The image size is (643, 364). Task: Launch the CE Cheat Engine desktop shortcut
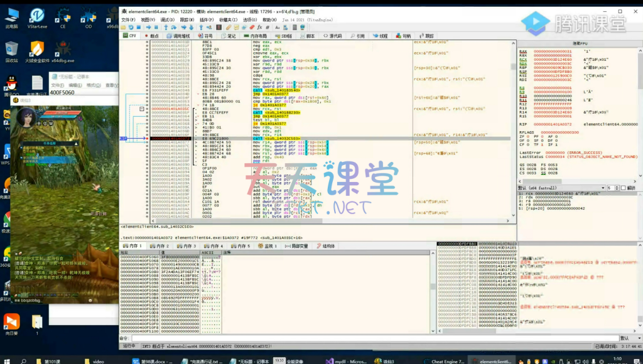(62, 17)
